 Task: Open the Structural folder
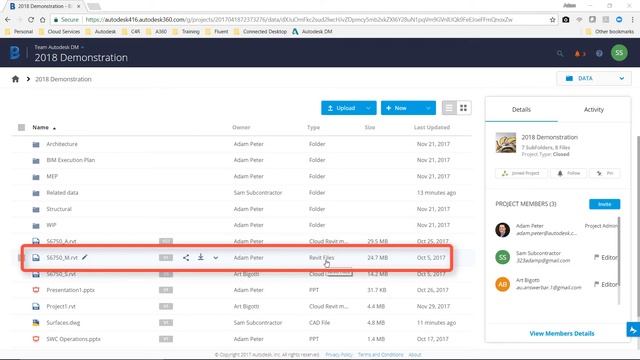[59, 209]
